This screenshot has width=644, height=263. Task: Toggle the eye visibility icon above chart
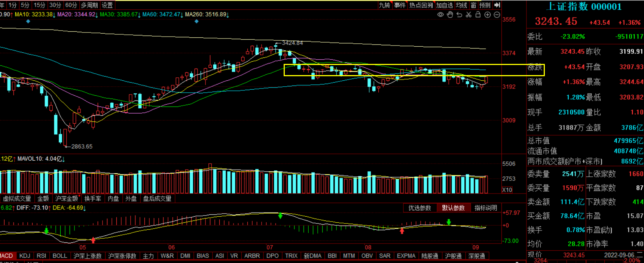point(440,15)
